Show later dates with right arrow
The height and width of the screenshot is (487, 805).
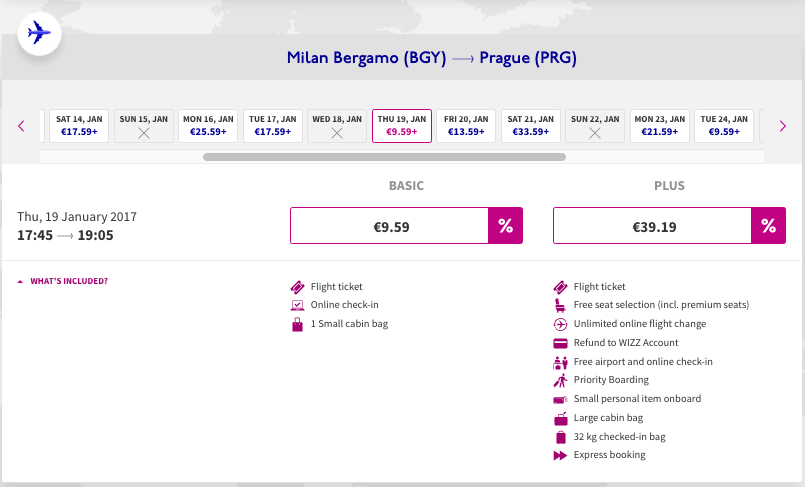[x=783, y=126]
